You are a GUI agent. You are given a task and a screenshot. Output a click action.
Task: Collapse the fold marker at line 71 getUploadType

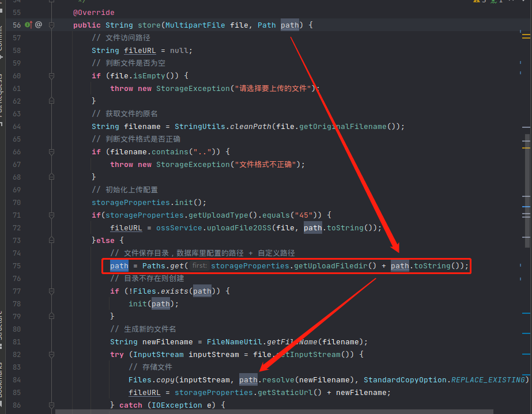click(x=51, y=215)
